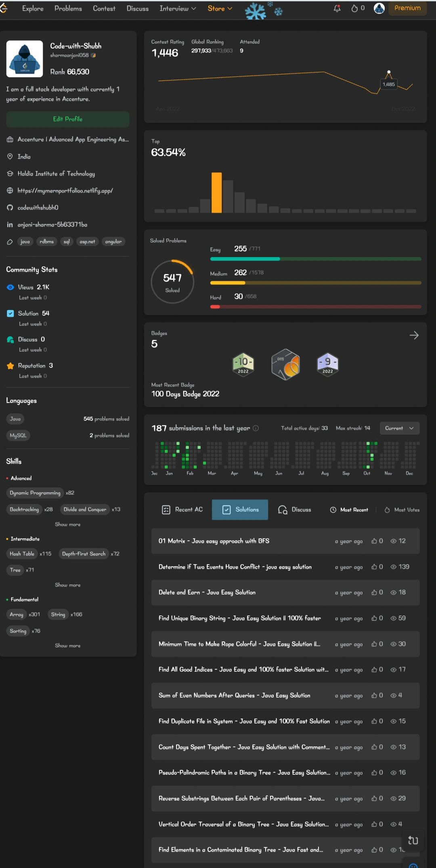The width and height of the screenshot is (436, 868).
Task: Open Discuss in the top navbar
Action: 138,8
